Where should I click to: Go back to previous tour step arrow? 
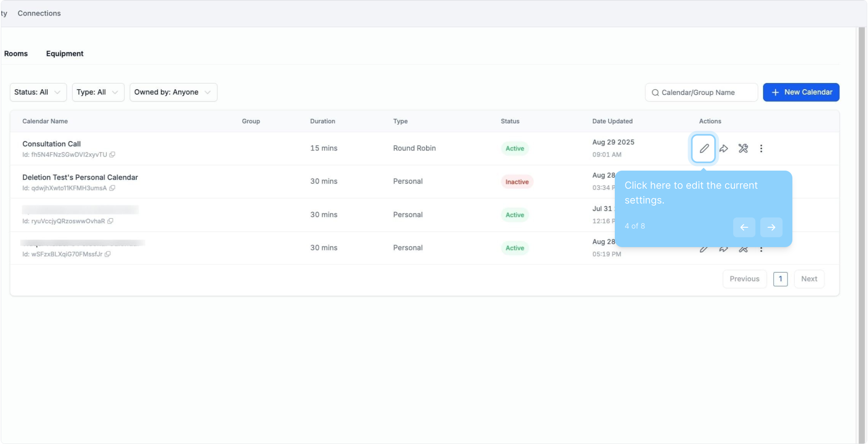744,227
